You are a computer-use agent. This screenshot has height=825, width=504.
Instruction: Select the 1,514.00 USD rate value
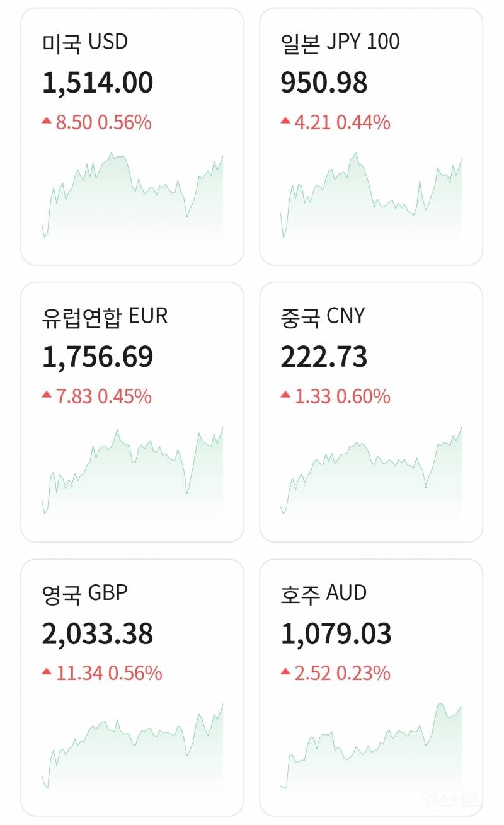point(98,83)
